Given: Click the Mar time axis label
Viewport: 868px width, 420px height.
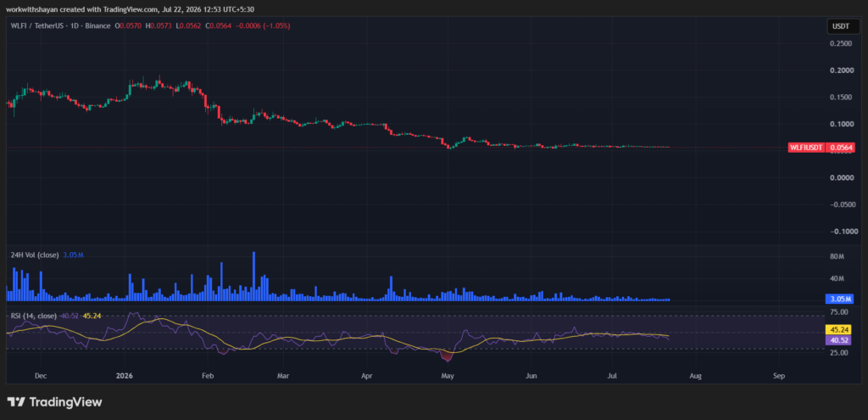Looking at the screenshot, I should 283,376.
